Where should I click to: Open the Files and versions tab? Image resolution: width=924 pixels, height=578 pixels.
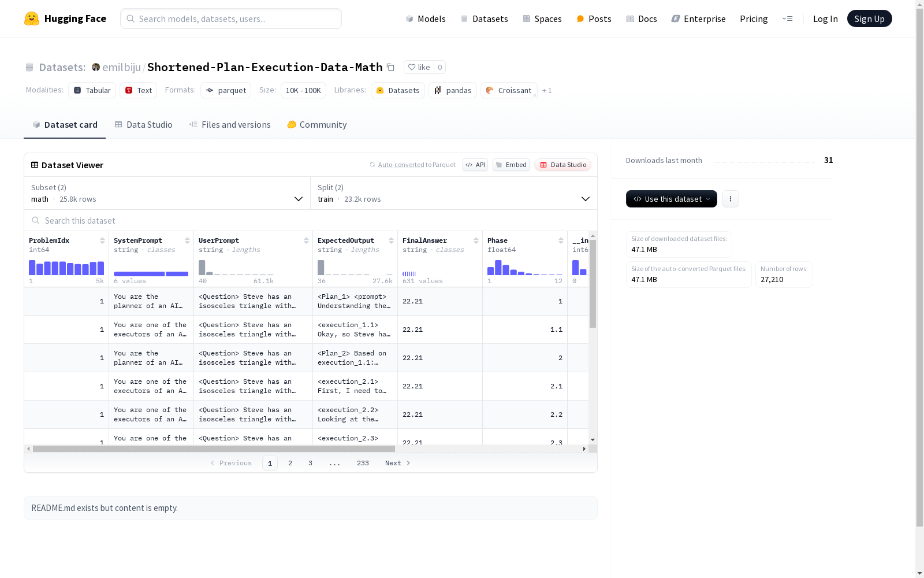click(230, 125)
